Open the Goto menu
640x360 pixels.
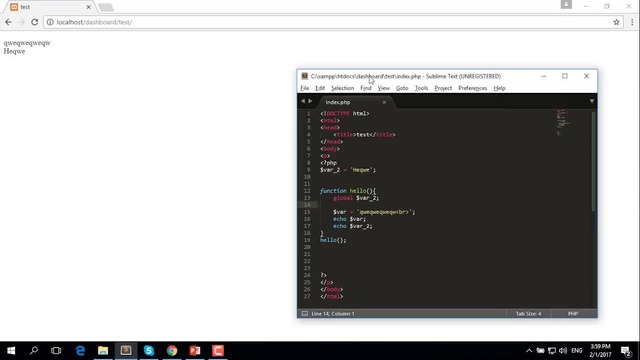click(402, 88)
